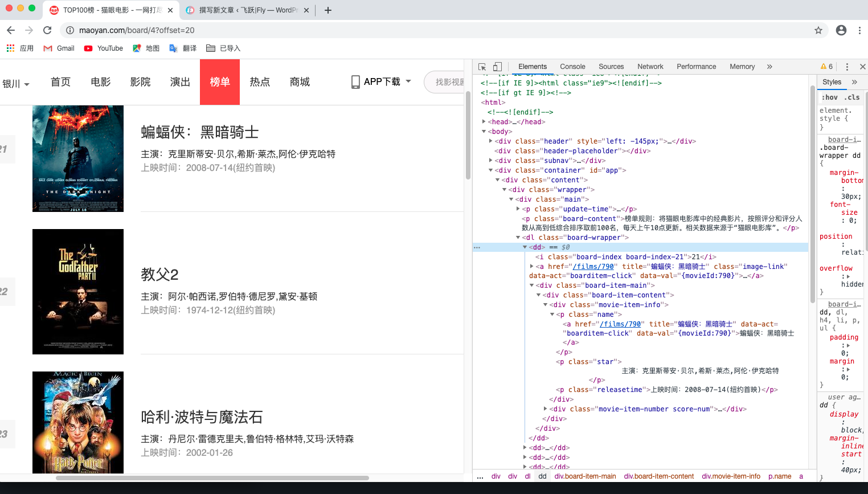Image resolution: width=868 pixels, height=494 pixels.
Task: Click the Godfather Part II poster
Action: 78,292
